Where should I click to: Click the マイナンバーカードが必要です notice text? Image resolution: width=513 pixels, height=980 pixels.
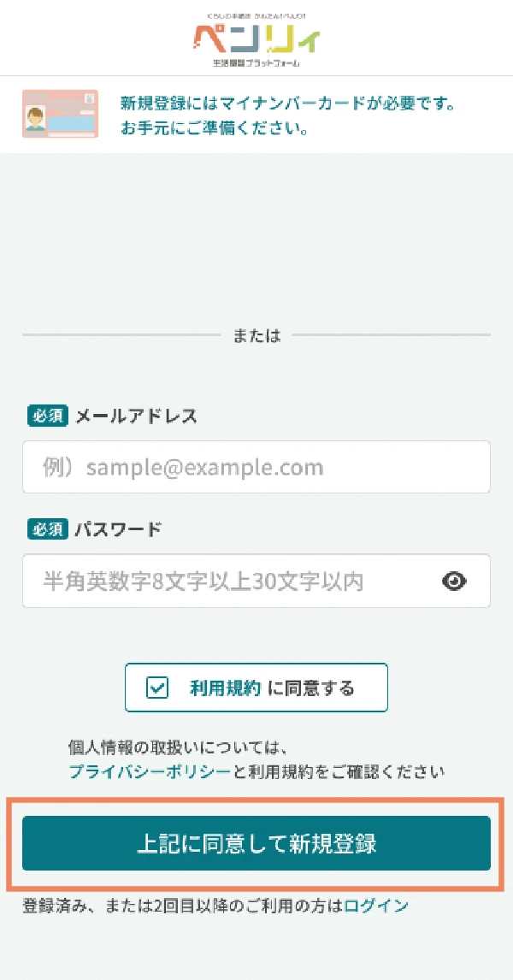287,104
